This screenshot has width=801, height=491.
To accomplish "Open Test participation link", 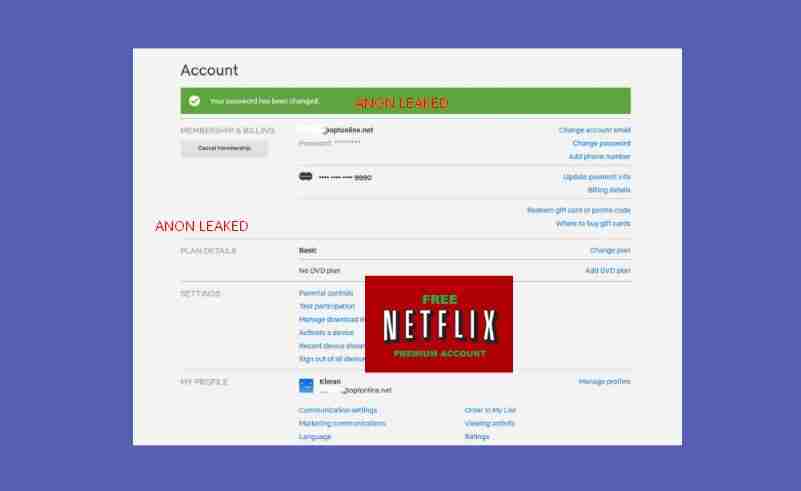I will [x=327, y=306].
